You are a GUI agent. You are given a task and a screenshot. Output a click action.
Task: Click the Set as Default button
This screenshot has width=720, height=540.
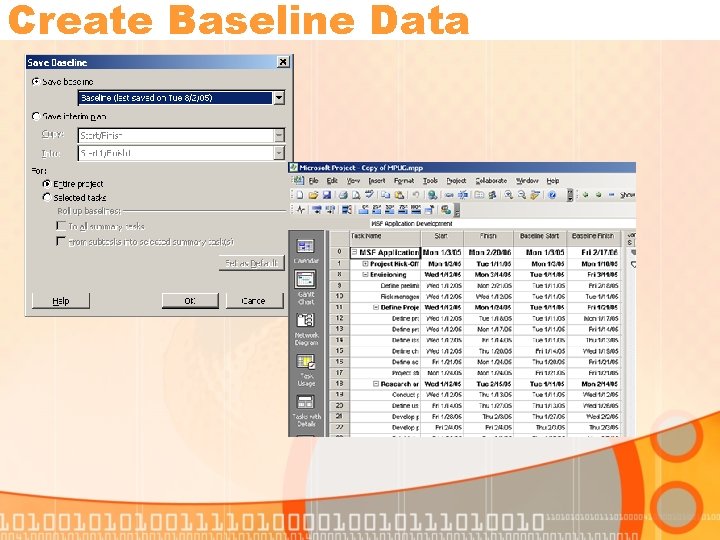(252, 263)
